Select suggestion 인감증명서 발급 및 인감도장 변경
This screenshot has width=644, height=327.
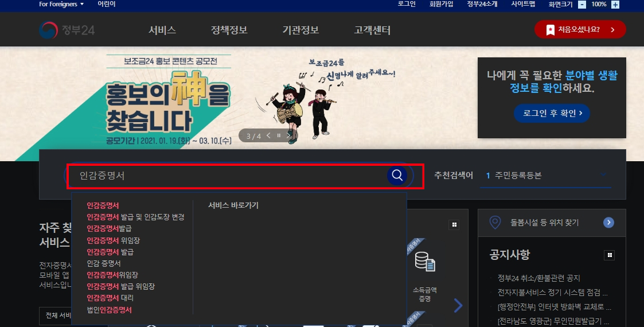135,217
